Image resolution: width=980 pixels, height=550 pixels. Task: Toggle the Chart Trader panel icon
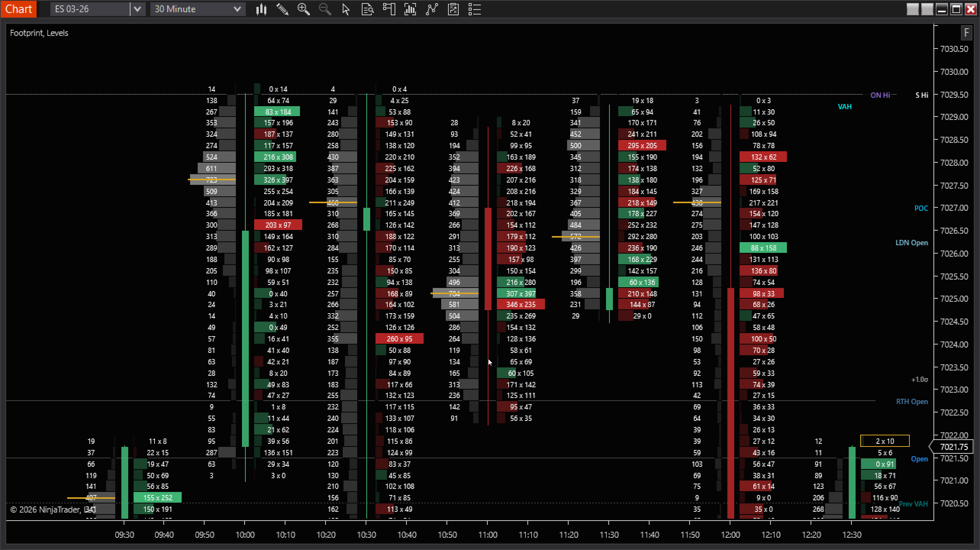[389, 9]
